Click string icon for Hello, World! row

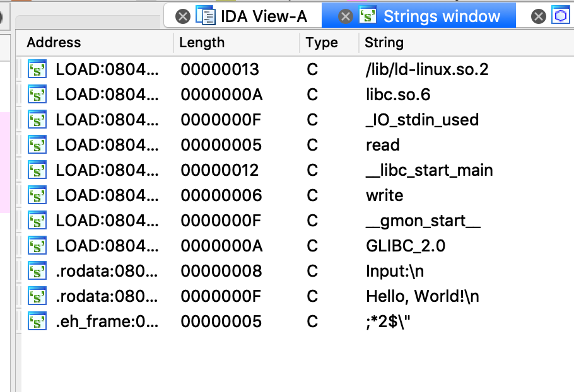point(37,296)
